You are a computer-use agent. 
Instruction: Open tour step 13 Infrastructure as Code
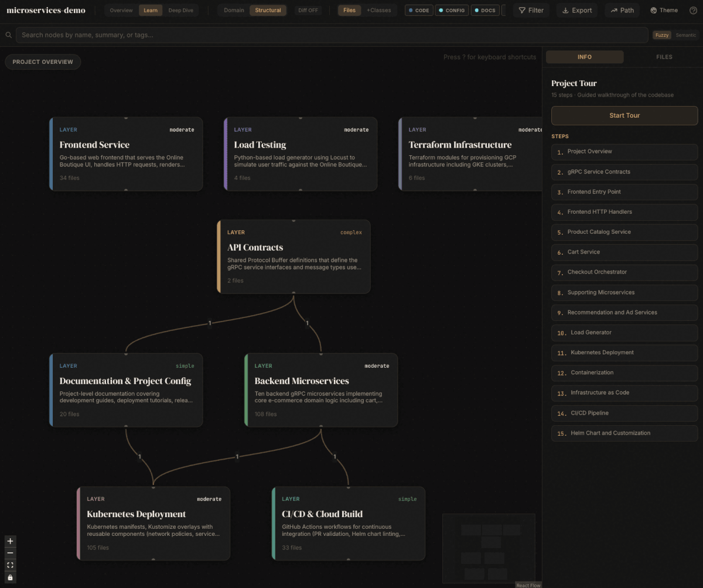click(624, 393)
